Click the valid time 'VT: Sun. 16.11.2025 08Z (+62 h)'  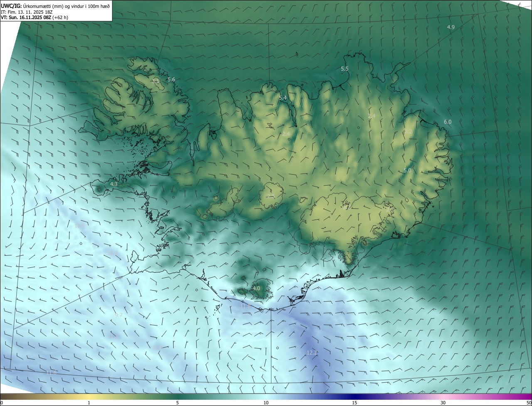click(34, 17)
